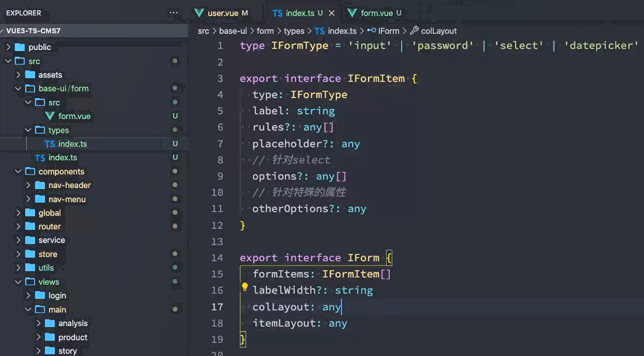Click the src breadcrumb segment

(x=204, y=31)
